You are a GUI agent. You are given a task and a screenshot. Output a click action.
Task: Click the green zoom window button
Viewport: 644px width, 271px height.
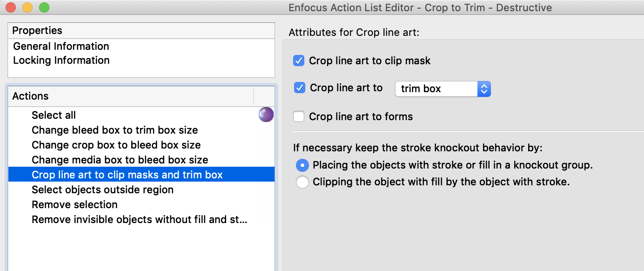point(44,7)
